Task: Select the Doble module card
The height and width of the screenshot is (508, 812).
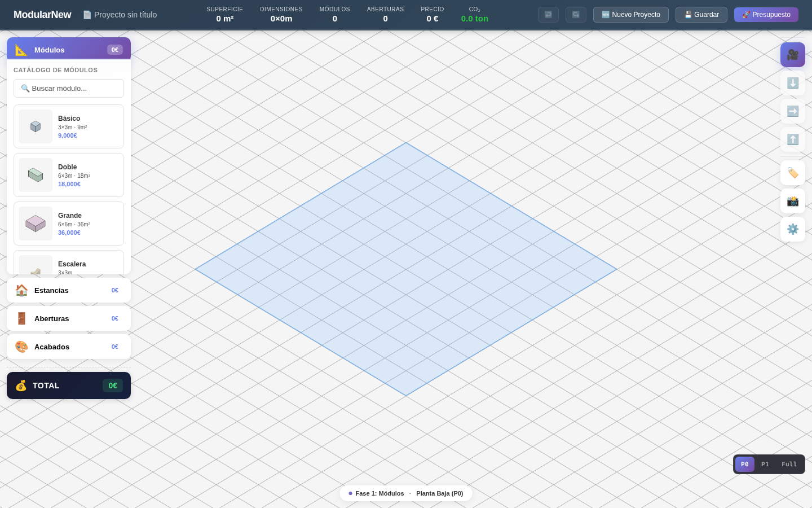Action: click(x=69, y=175)
